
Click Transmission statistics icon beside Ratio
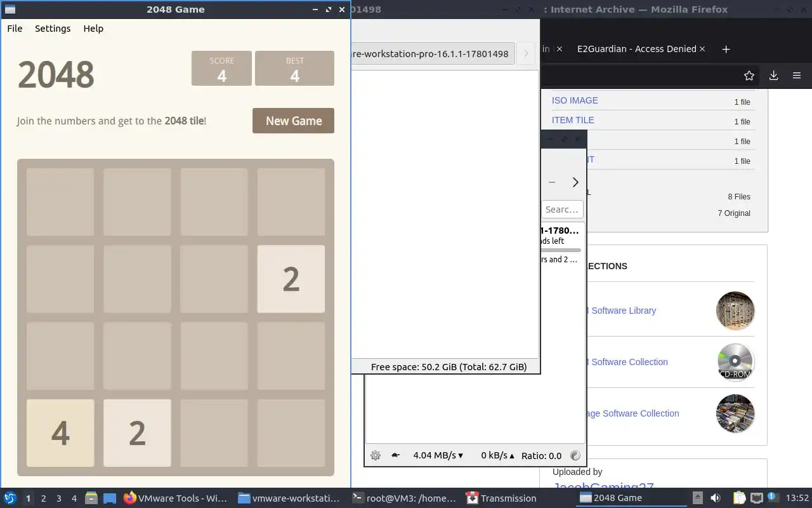coord(575,455)
